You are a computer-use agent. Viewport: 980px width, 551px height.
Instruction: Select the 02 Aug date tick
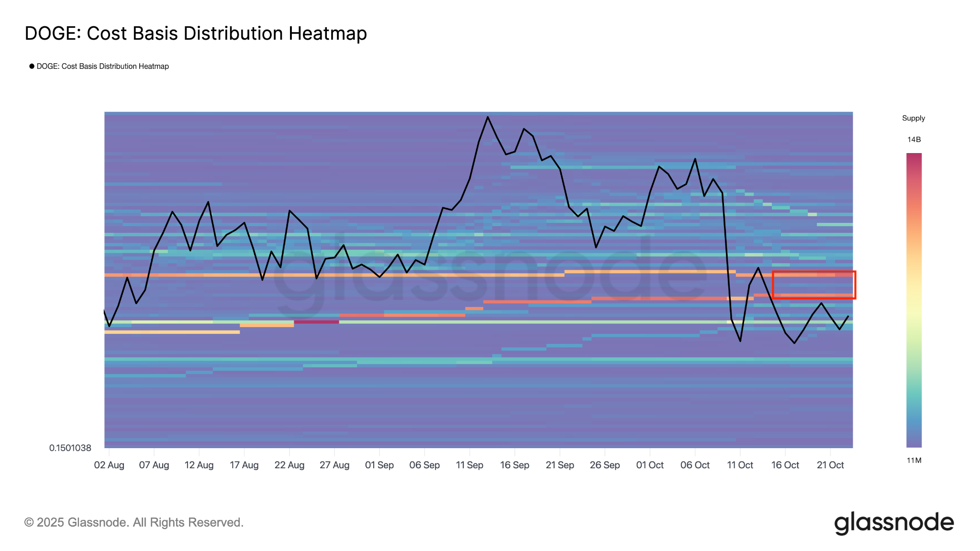tap(109, 465)
